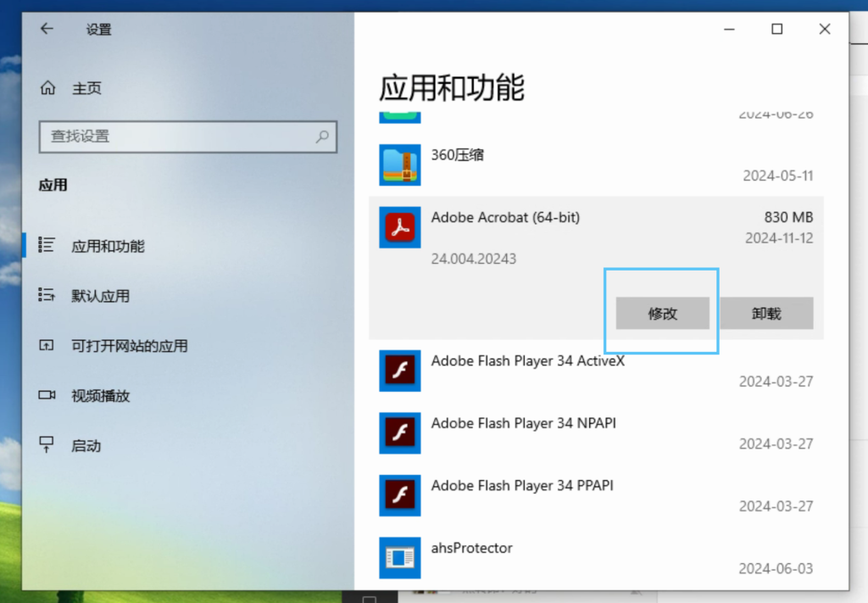Click the 830 MB size value

(789, 217)
